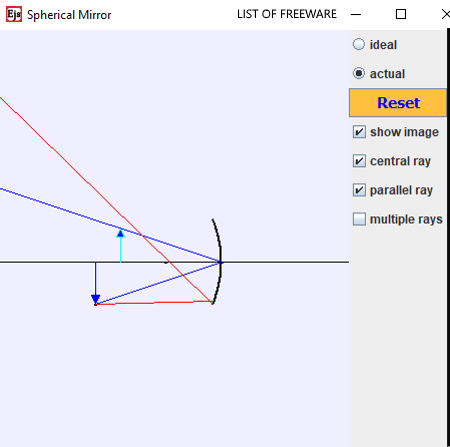Click the Ejs application icon in title bar
Screen dimensions: 450x447
(14, 14)
